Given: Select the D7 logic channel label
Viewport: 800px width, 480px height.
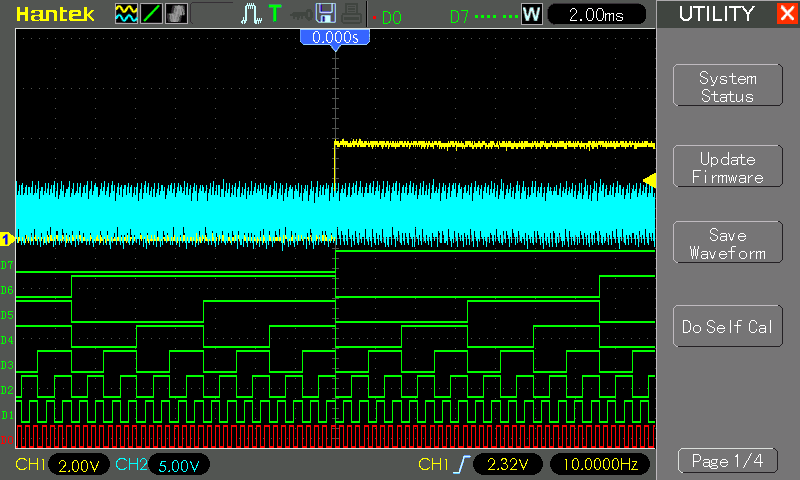Looking at the screenshot, I should pyautogui.click(x=7, y=265).
